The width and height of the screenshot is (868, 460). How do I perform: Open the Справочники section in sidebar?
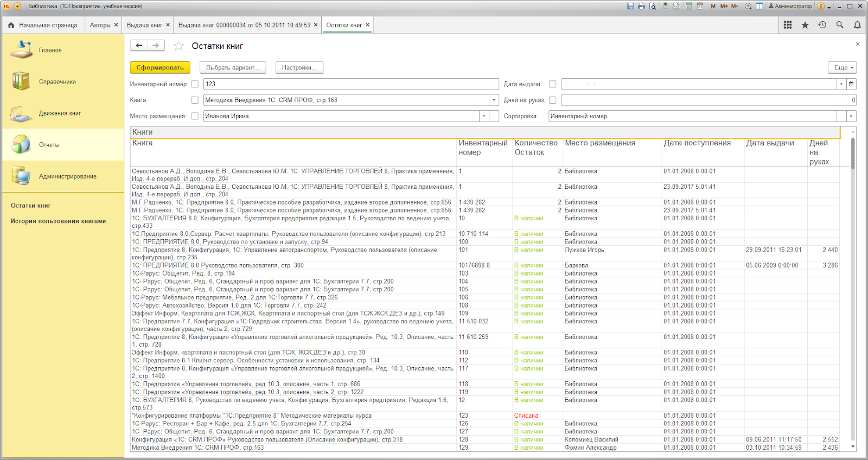[x=63, y=81]
